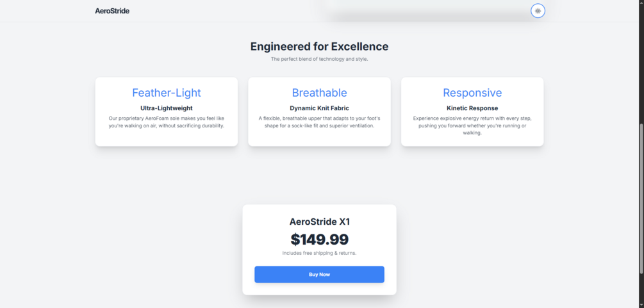This screenshot has height=308, width=644.
Task: Click the AeroFoam sole description text
Action: (x=167, y=122)
